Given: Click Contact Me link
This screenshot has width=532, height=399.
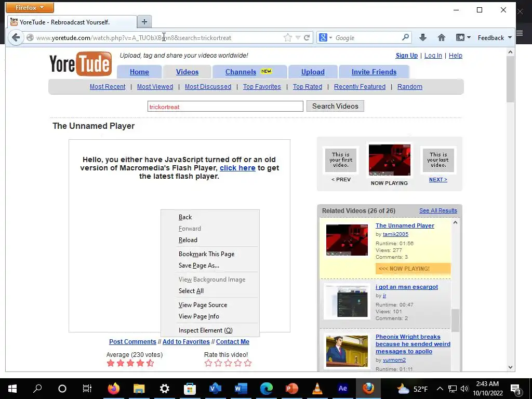Looking at the screenshot, I should click(233, 342).
